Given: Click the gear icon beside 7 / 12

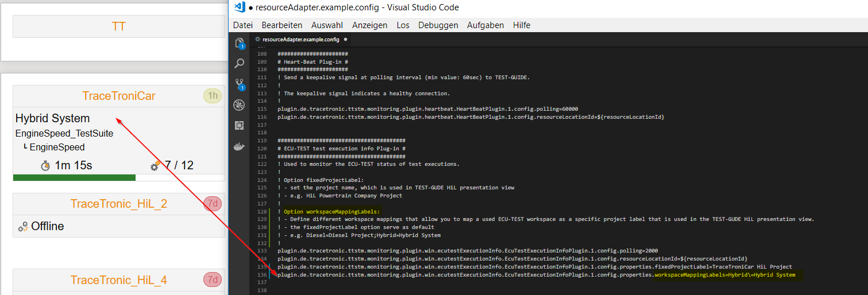Looking at the screenshot, I should coord(155,166).
